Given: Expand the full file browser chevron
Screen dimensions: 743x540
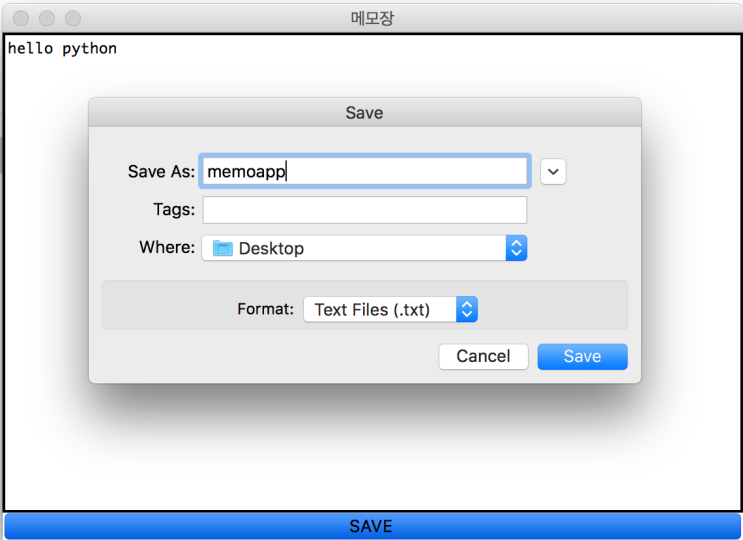Looking at the screenshot, I should [553, 171].
